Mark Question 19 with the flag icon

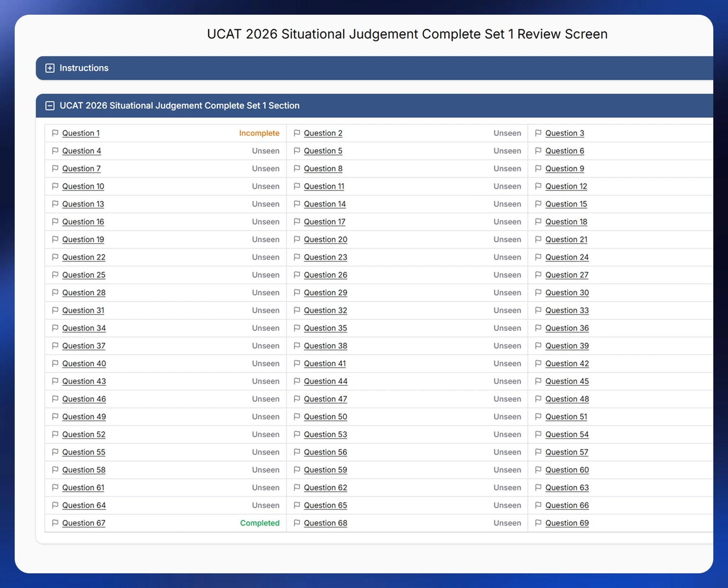(x=55, y=239)
